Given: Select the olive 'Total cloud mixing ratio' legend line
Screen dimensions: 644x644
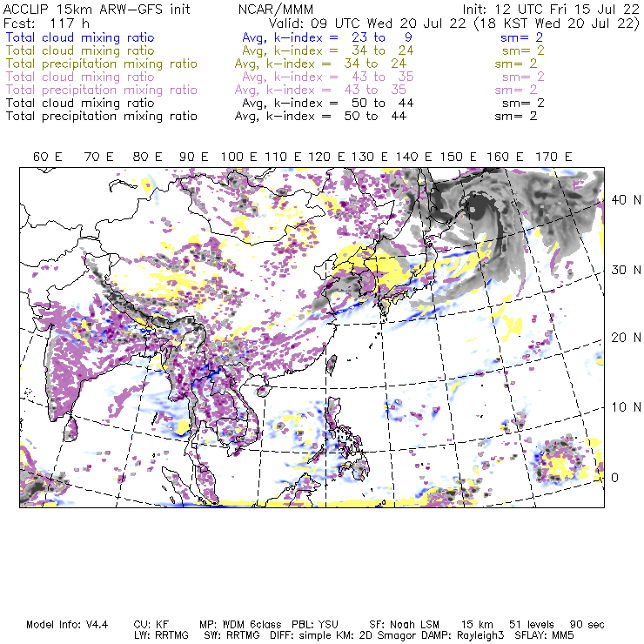Looking at the screenshot, I should pyautogui.click(x=80, y=50).
